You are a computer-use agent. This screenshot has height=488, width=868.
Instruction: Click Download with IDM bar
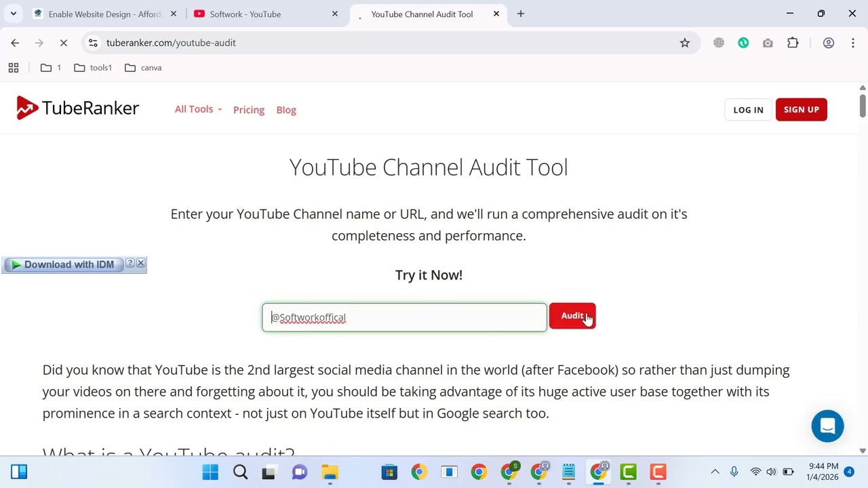63,264
